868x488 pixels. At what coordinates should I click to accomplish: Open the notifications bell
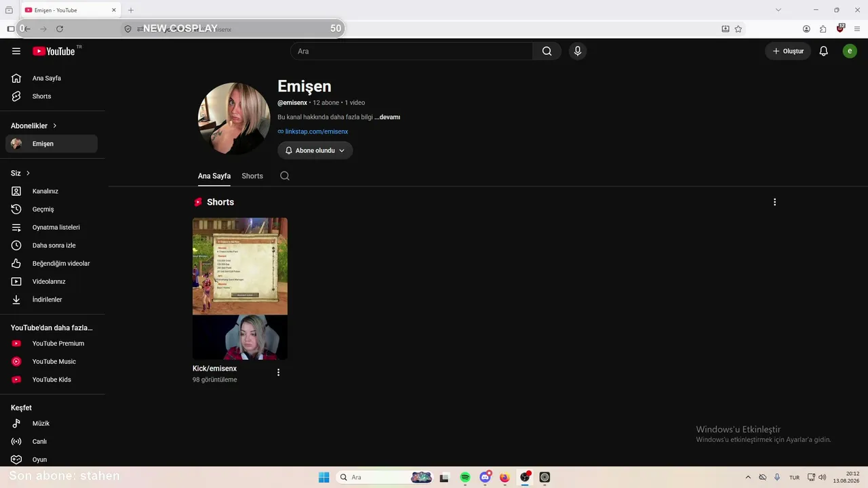(x=823, y=51)
